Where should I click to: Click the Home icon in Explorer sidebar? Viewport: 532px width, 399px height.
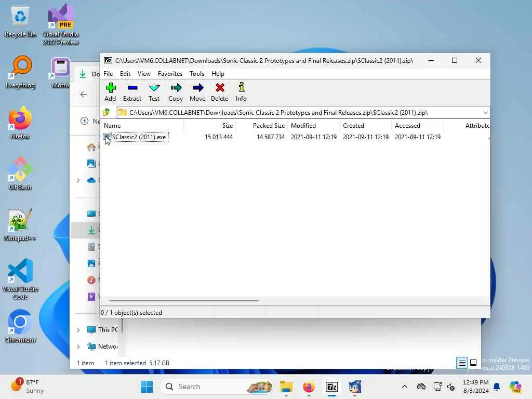point(91,147)
